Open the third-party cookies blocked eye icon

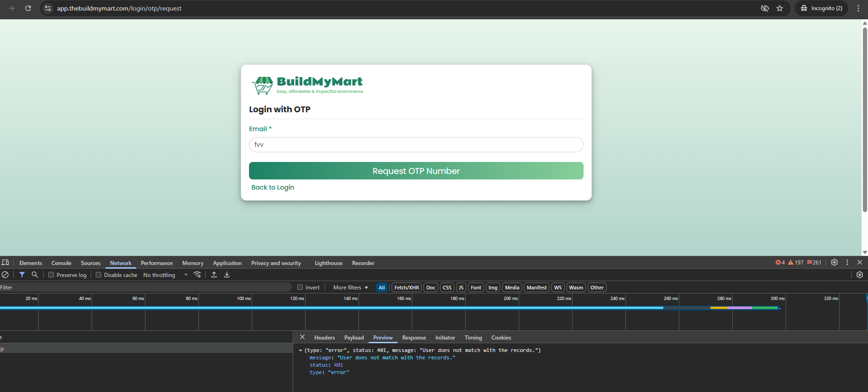click(765, 8)
